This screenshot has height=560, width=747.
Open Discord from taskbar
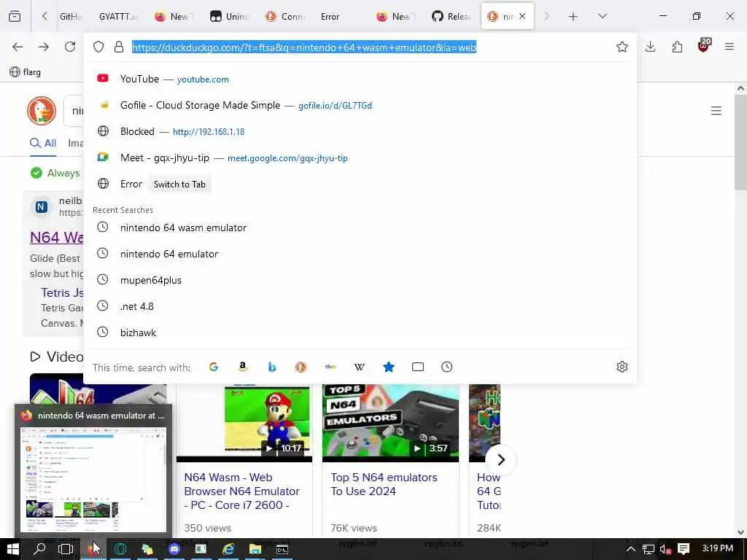(175, 550)
